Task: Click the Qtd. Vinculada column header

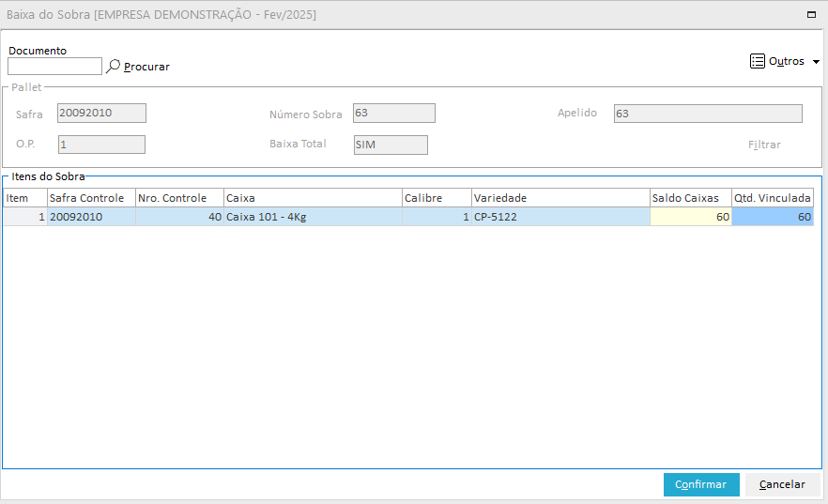Action: [x=773, y=198]
